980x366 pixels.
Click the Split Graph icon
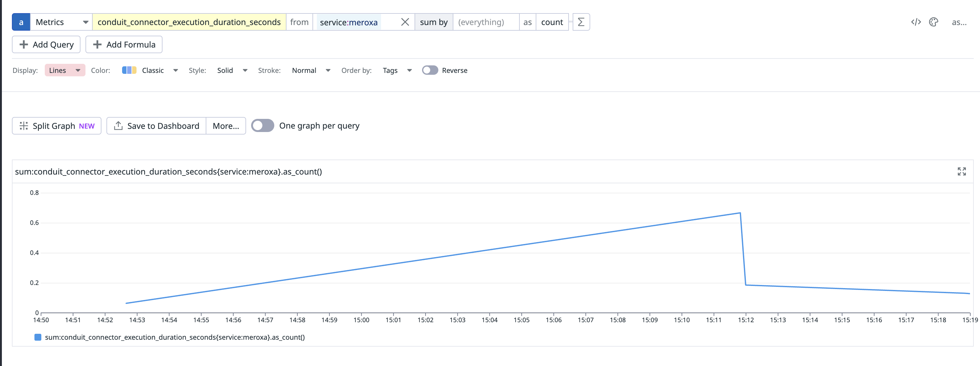[x=24, y=125]
